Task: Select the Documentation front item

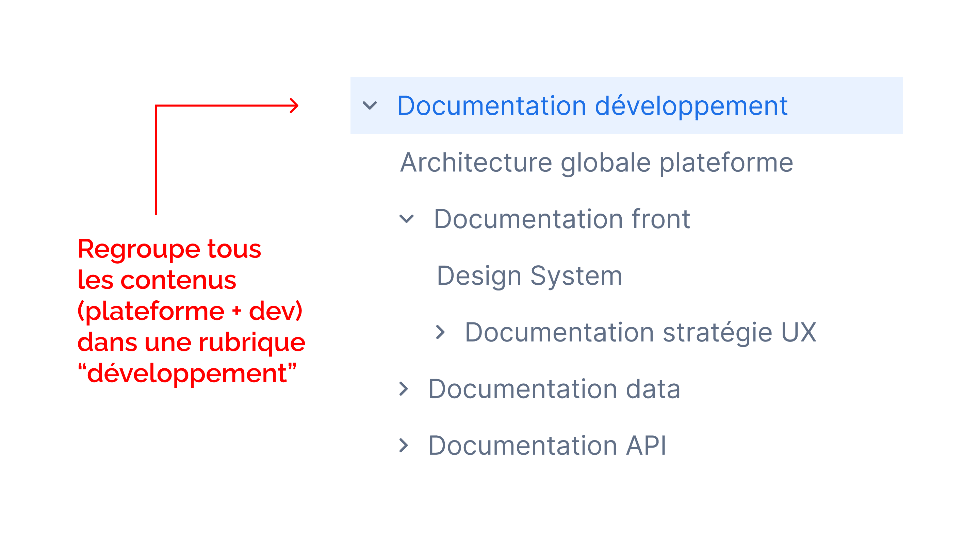Action: (x=561, y=219)
